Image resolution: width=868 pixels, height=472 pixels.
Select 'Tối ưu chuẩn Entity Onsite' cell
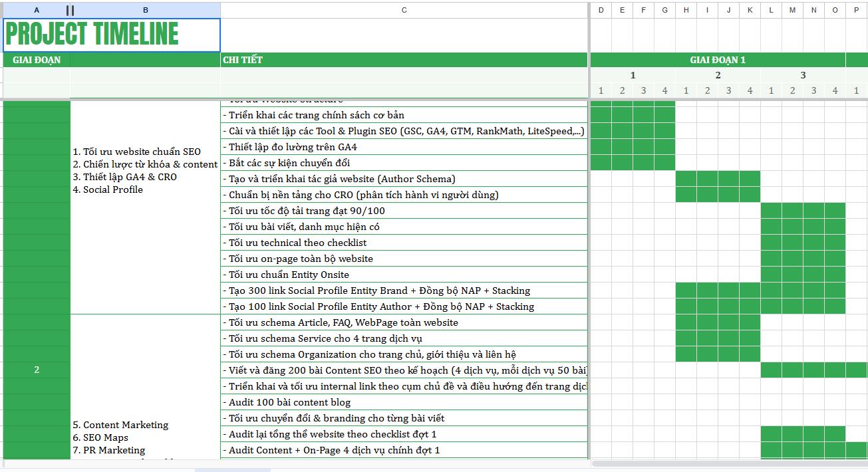tap(404, 275)
